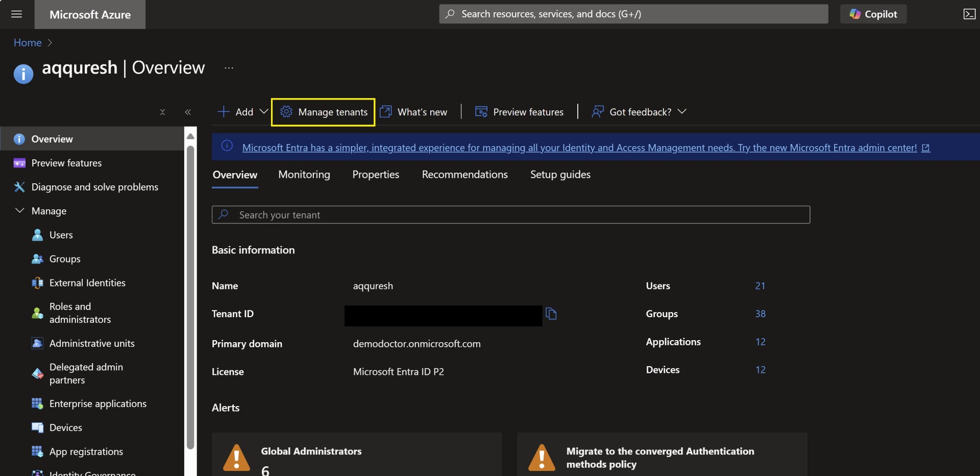This screenshot has height=476, width=980.
Task: Select Overview in the sidebar
Action: (92, 139)
